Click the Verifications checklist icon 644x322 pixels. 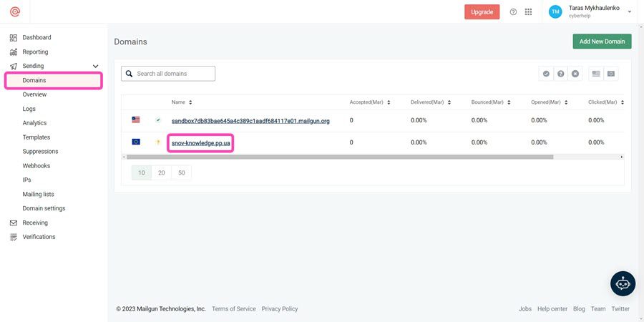14,237
